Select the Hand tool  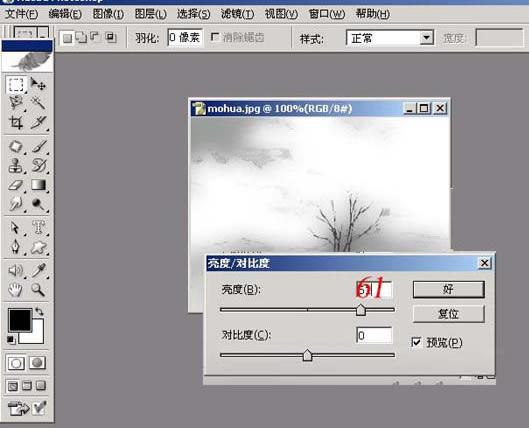[16, 290]
